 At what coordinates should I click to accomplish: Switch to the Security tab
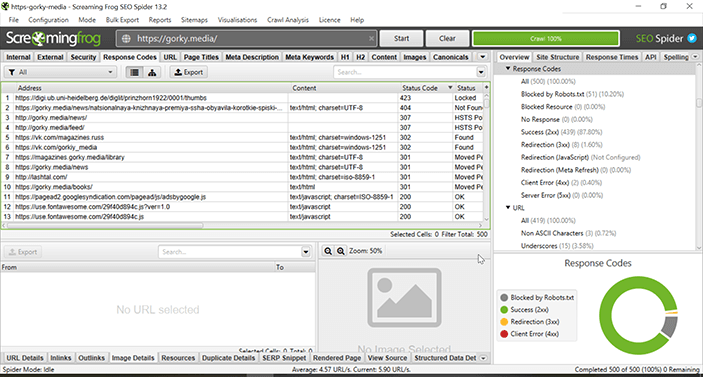pyautogui.click(x=83, y=57)
